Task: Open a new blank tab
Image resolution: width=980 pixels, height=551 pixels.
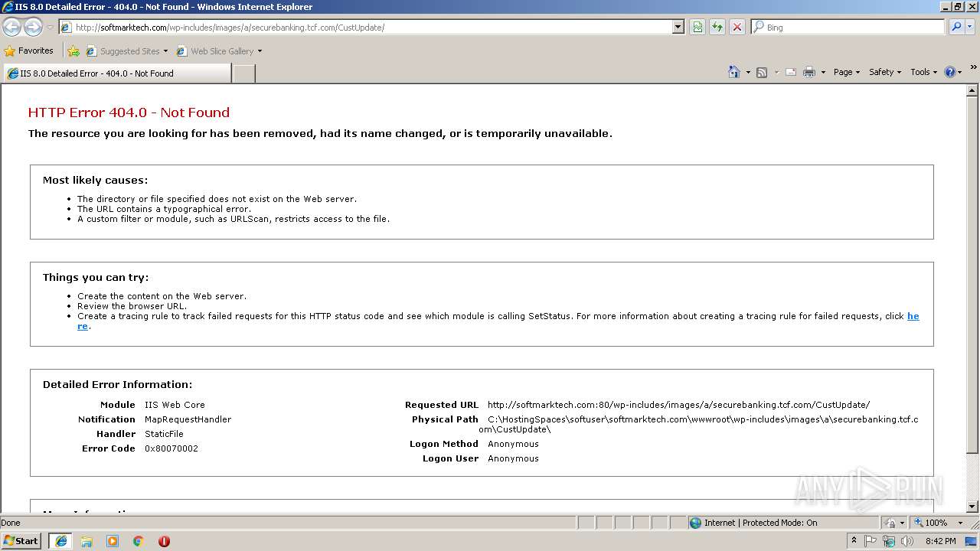Action: pos(243,73)
